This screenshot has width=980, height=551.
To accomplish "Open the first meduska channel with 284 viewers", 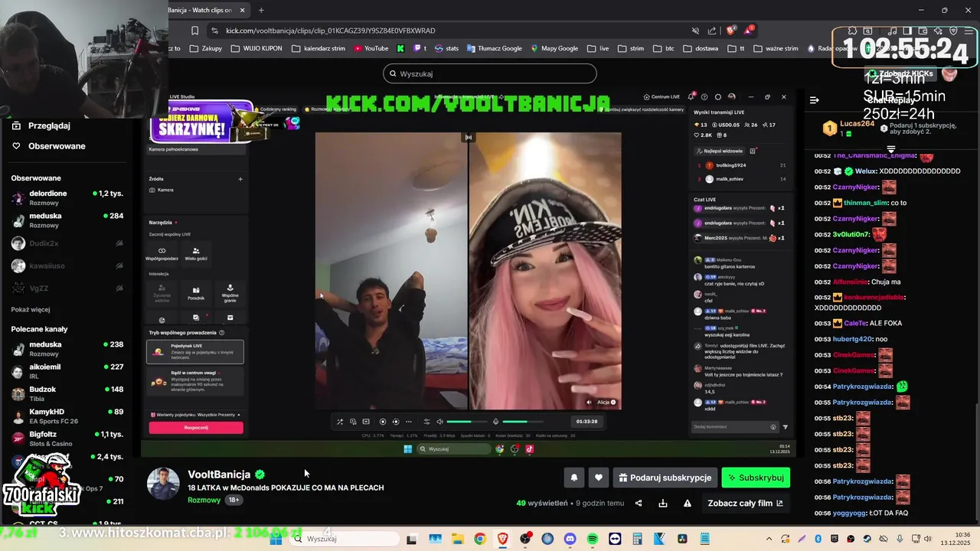I will click(67, 220).
